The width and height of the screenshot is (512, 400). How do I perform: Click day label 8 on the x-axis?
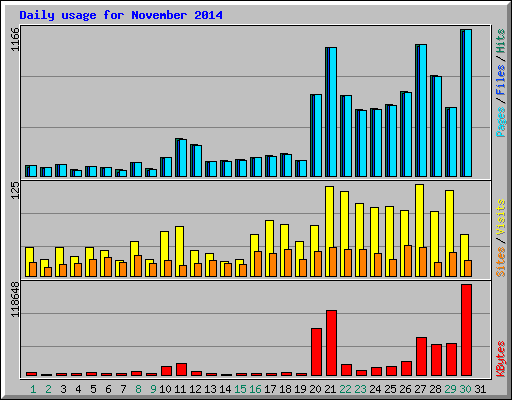pos(138,389)
